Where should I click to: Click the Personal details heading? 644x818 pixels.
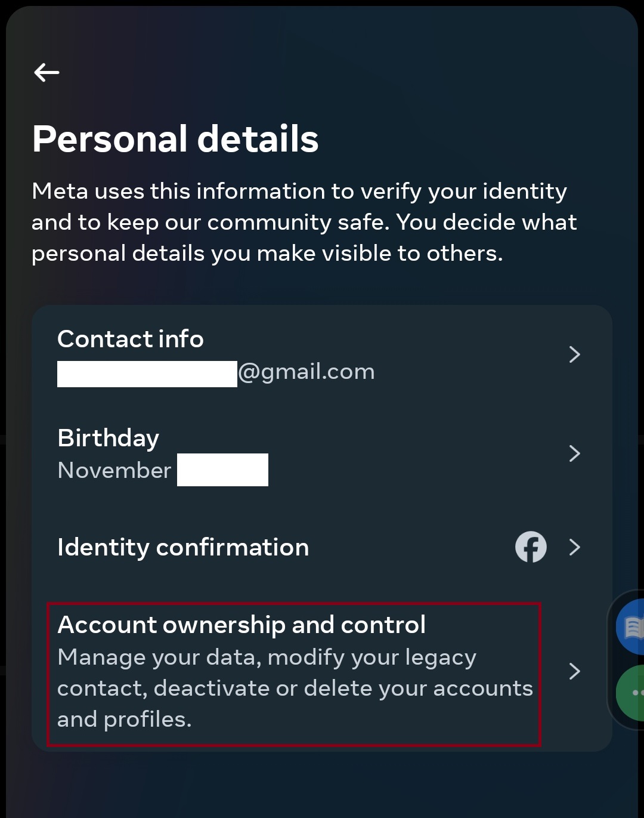pos(175,138)
